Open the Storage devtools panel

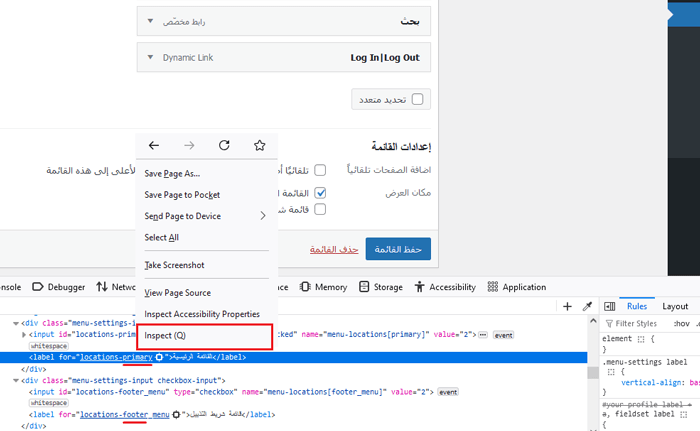380,287
